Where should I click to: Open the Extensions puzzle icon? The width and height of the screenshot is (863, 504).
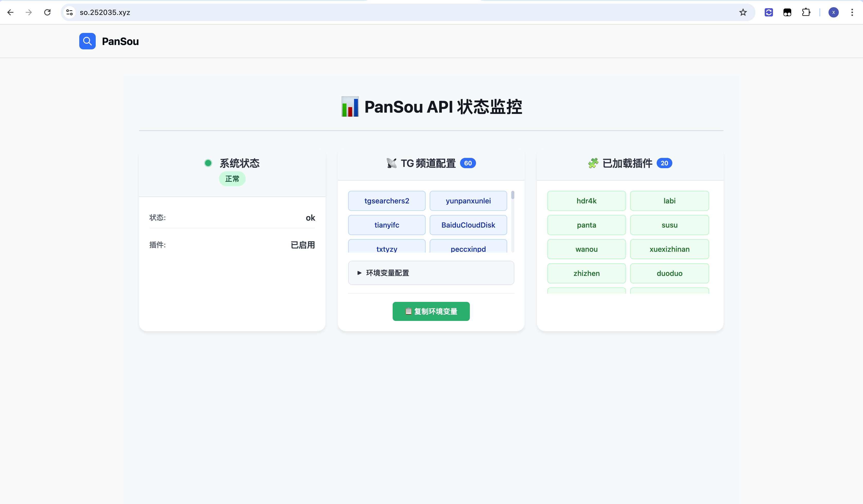coord(806,12)
